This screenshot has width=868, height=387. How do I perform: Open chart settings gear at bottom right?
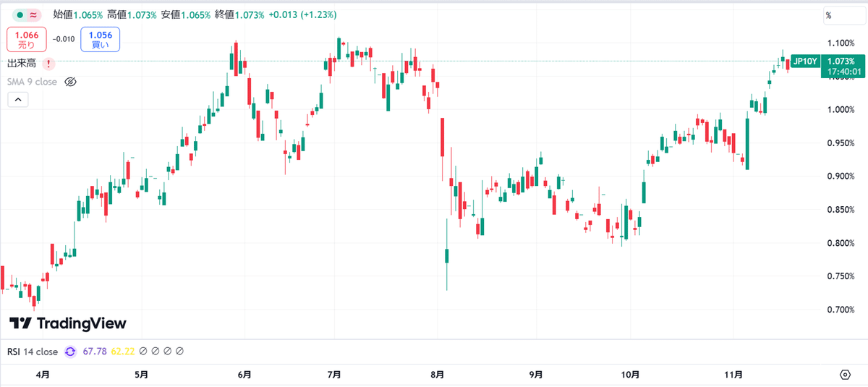click(x=845, y=374)
